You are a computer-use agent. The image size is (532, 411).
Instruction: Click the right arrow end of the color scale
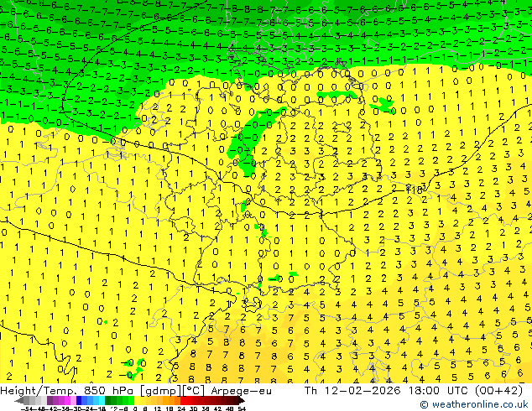pos(242,400)
